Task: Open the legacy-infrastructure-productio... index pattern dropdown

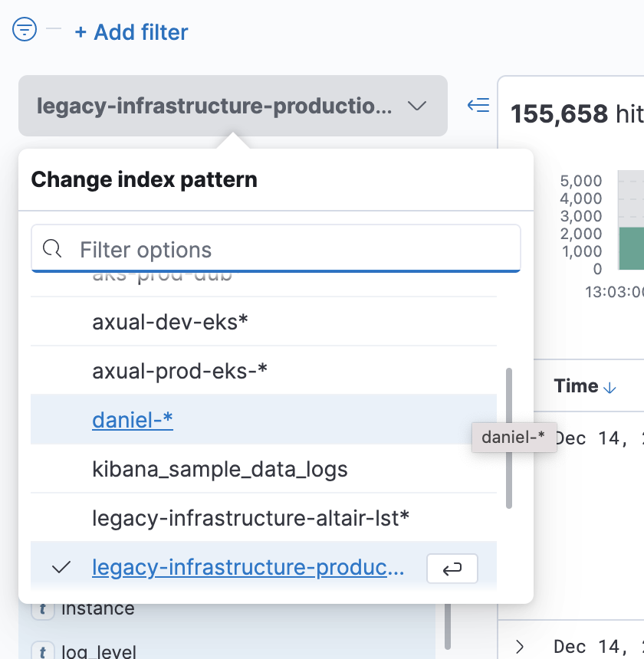Action: tap(232, 106)
